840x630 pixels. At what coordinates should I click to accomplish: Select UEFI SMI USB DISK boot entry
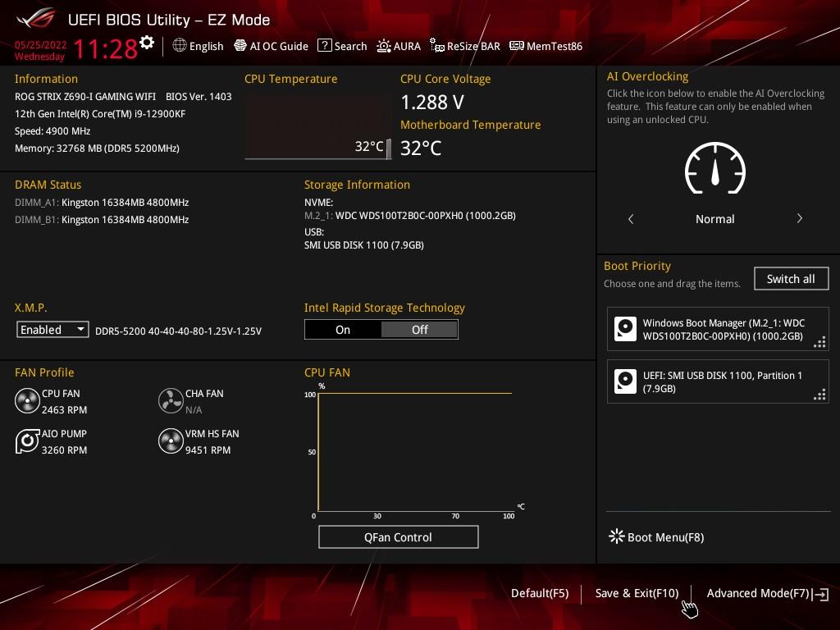coord(718,382)
